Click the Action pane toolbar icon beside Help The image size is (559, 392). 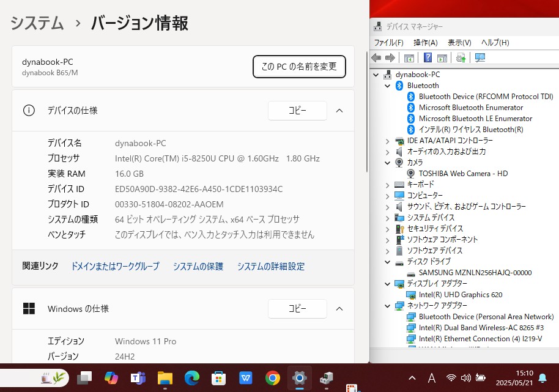point(442,57)
